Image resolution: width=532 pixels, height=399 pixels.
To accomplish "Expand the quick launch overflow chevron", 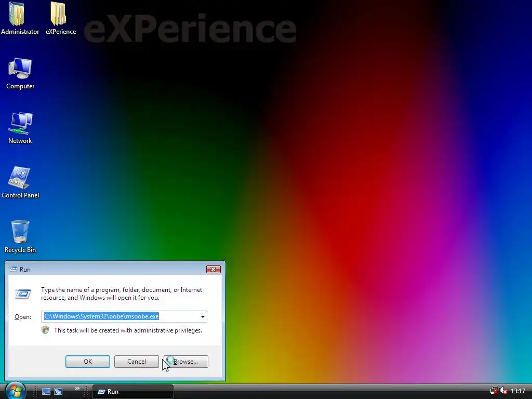I will click(x=77, y=389).
